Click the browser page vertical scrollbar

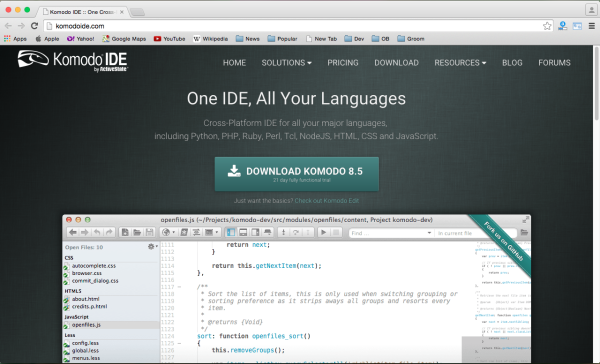coord(596,84)
